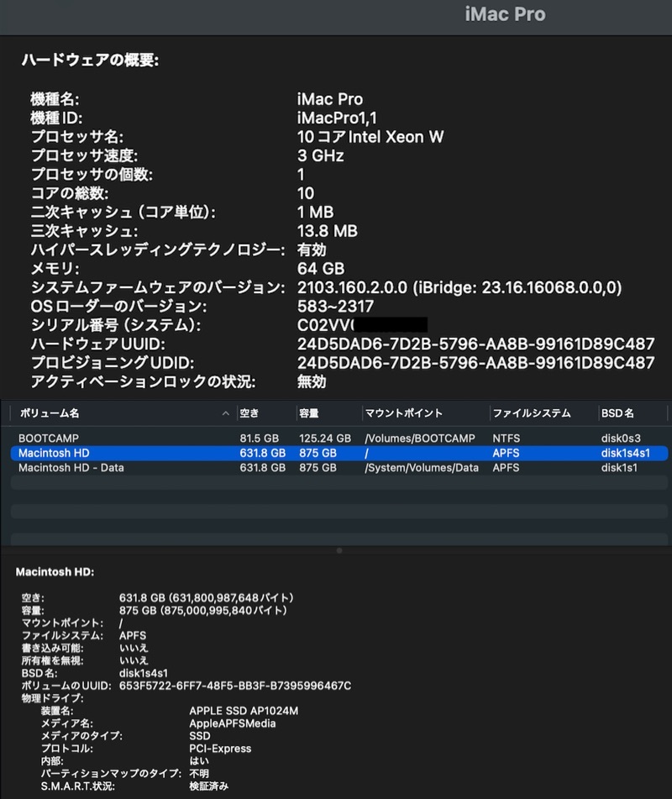Click partition map type 不明
Viewport: 672px width, 799px height.
[x=199, y=774]
